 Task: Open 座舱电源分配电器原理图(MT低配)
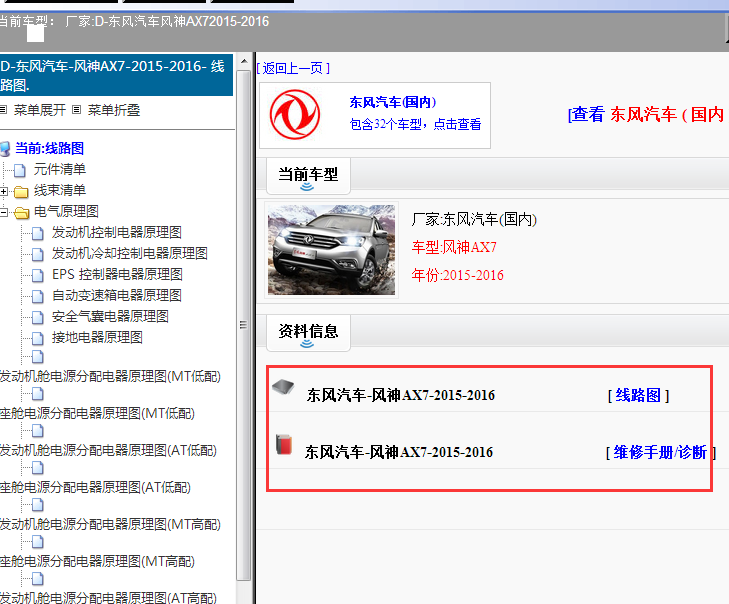pos(97,413)
